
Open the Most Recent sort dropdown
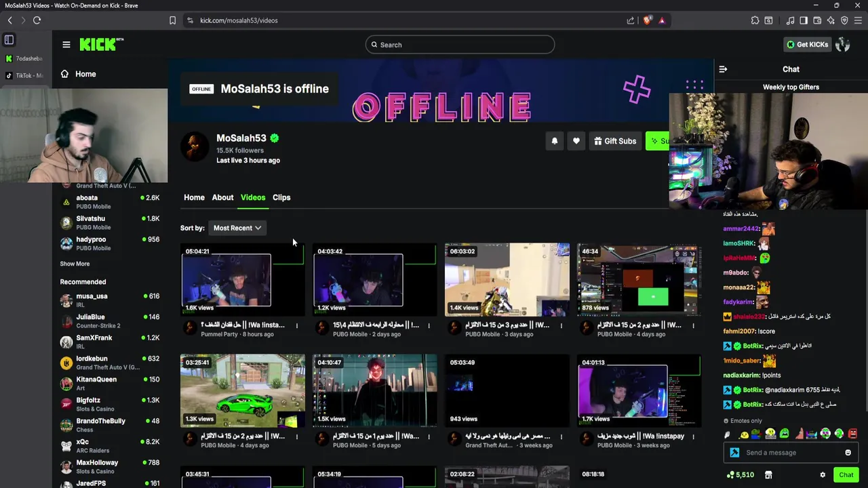click(x=237, y=228)
